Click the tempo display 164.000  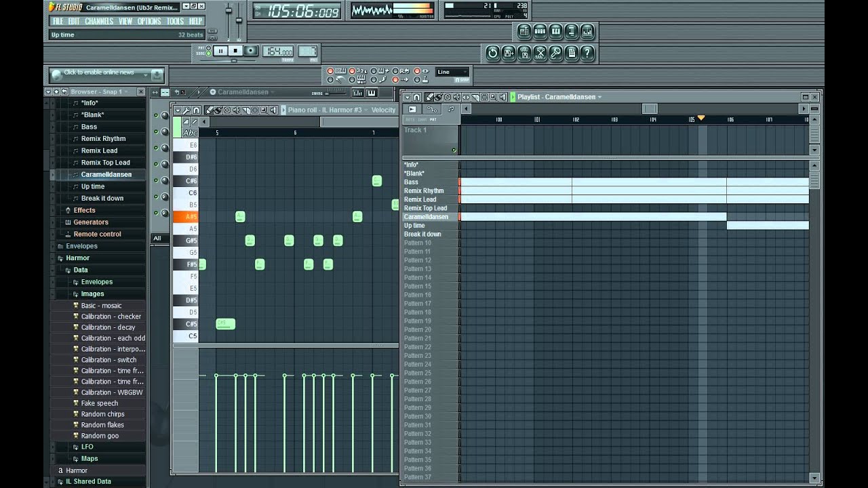click(277, 51)
